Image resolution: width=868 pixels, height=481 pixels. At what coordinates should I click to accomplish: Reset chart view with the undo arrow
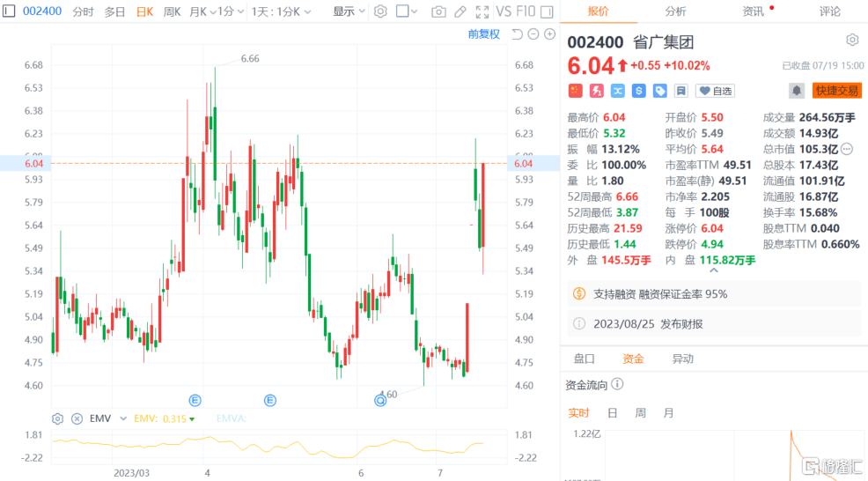click(517, 34)
